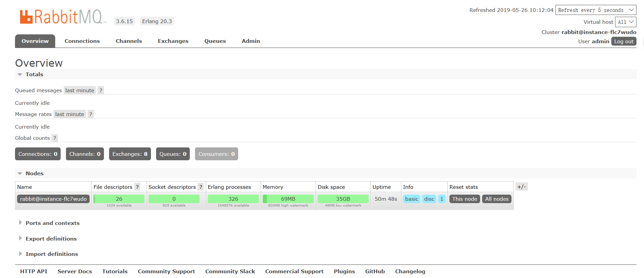Click File descriptors bar showing 26
The image size is (644, 278).
tap(119, 199)
